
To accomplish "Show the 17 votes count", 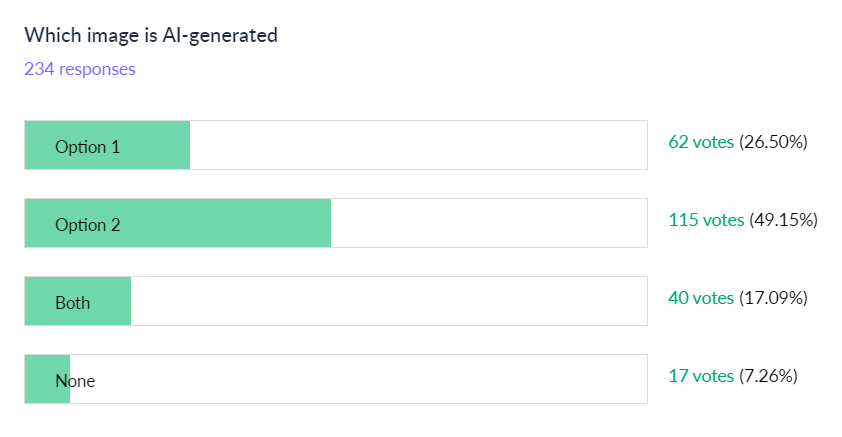I will coord(701,376).
